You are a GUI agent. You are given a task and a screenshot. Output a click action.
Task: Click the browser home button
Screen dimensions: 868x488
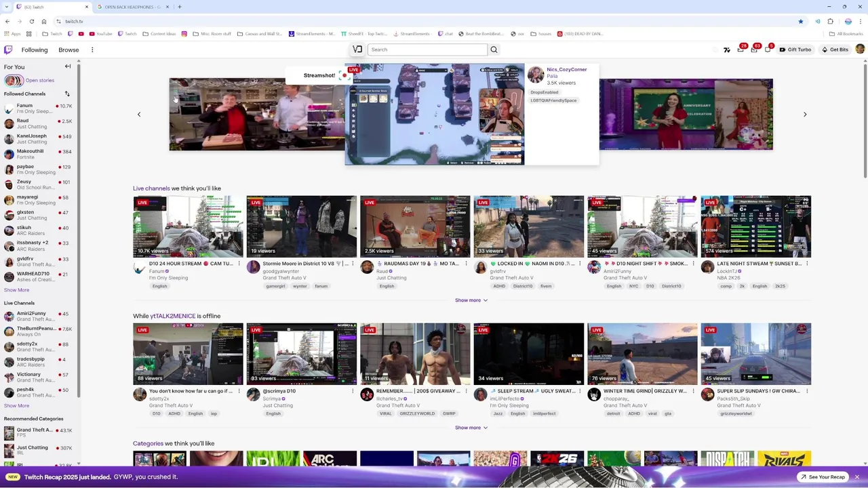[44, 21]
